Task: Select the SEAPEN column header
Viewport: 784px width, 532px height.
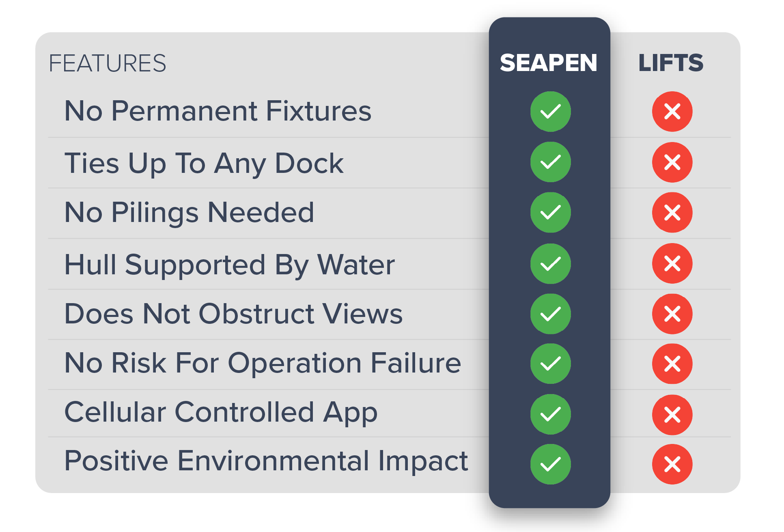Action: coord(549,63)
